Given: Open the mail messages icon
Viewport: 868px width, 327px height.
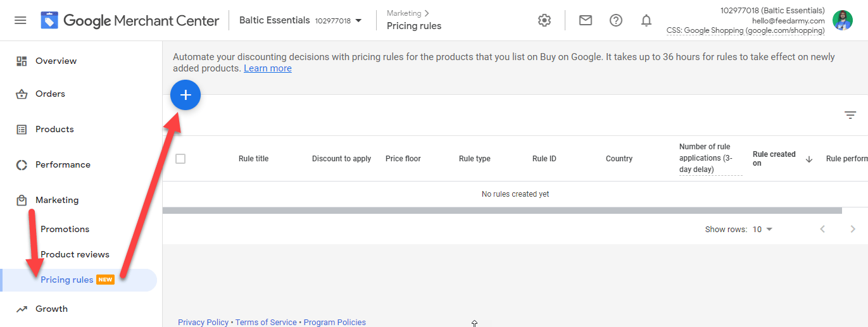Looking at the screenshot, I should click(x=586, y=20).
